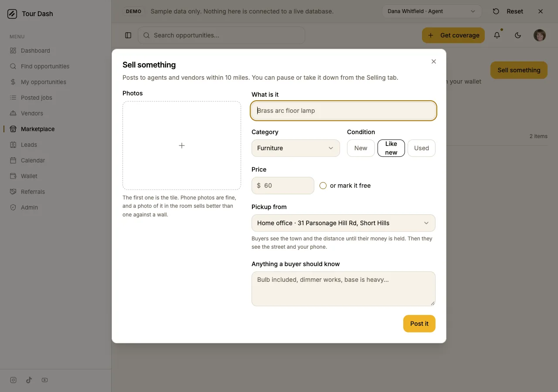The height and width of the screenshot is (392, 558).
Task: Open the Dana Whitfield · Agent role dropdown
Action: (432, 11)
